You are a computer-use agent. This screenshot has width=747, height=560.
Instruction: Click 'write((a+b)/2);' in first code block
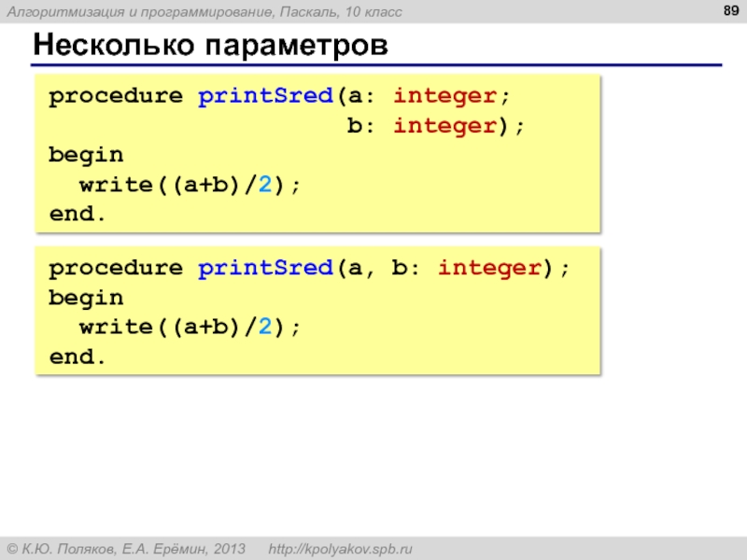click(190, 185)
